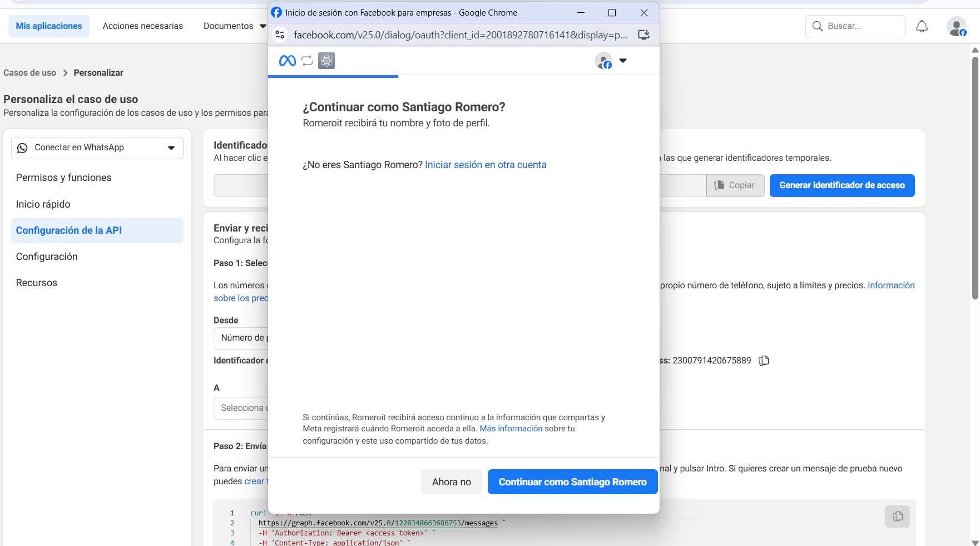This screenshot has height=546, width=980.
Task: Click the Meta logo in the login dialog
Action: [288, 61]
